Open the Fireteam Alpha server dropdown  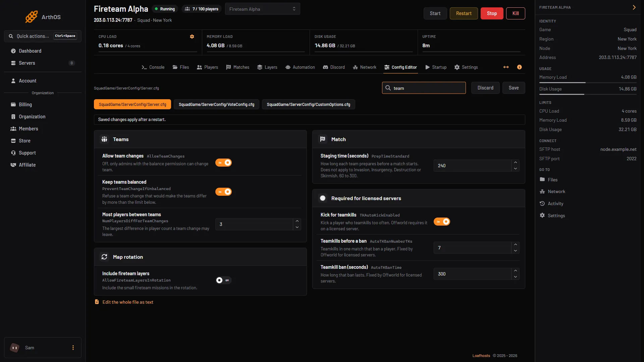coord(262,9)
